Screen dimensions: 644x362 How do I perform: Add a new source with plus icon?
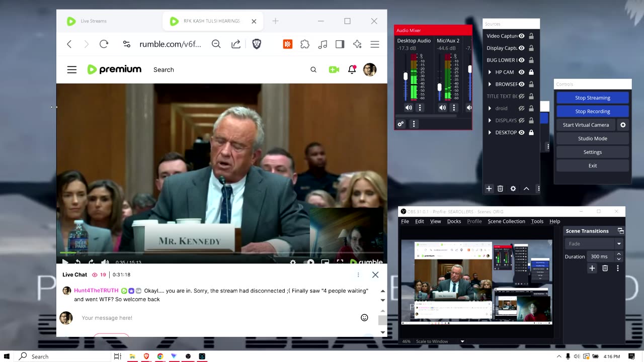coord(489,189)
